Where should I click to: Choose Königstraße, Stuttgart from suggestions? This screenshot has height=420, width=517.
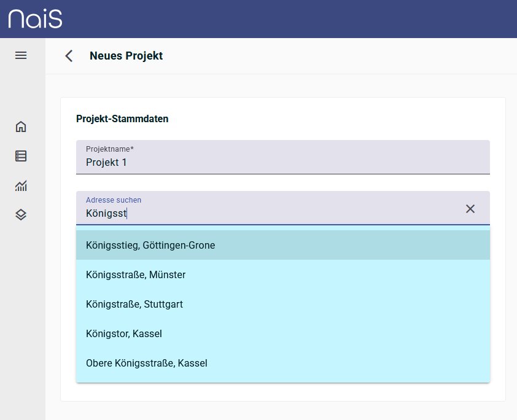283,304
